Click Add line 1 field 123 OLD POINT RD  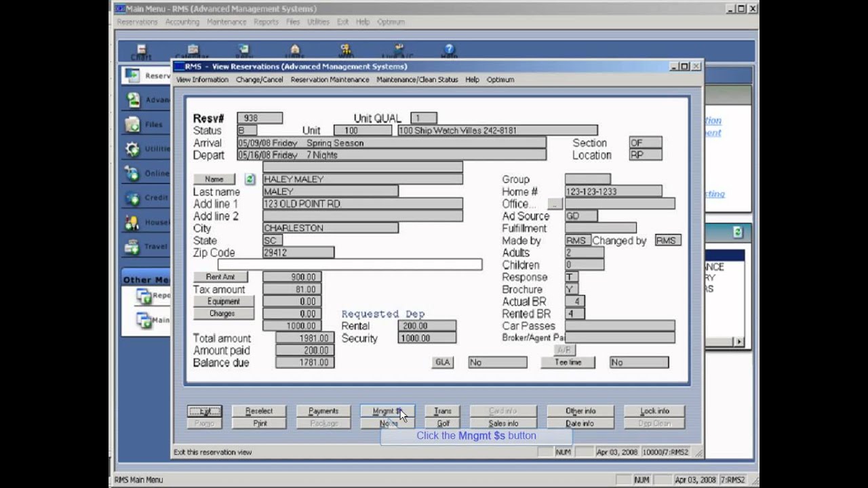coord(363,204)
